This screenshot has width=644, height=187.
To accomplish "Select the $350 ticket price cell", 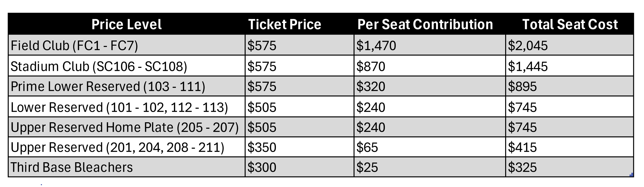I will pyautogui.click(x=262, y=148).
